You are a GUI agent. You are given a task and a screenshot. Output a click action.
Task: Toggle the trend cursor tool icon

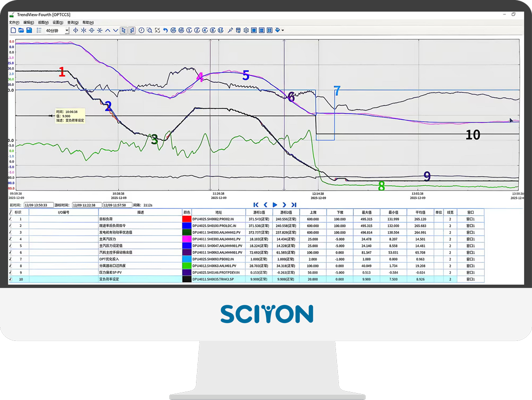coord(132,30)
